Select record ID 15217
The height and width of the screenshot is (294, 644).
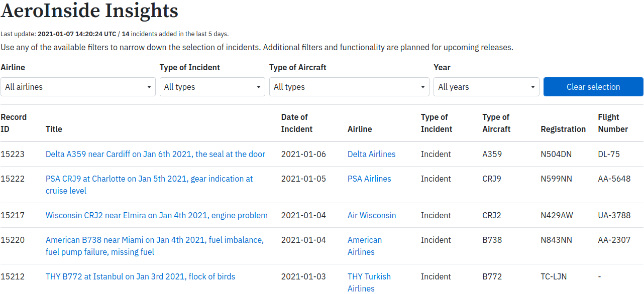[x=13, y=215]
